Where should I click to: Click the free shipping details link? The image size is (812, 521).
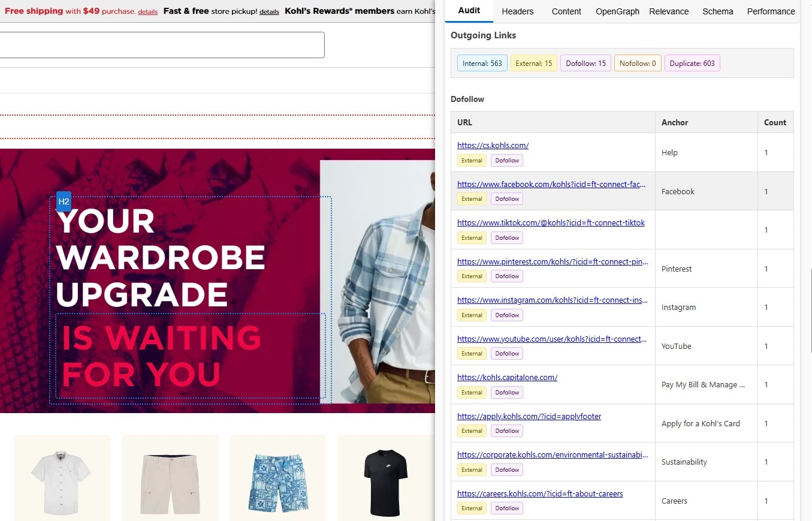click(147, 12)
